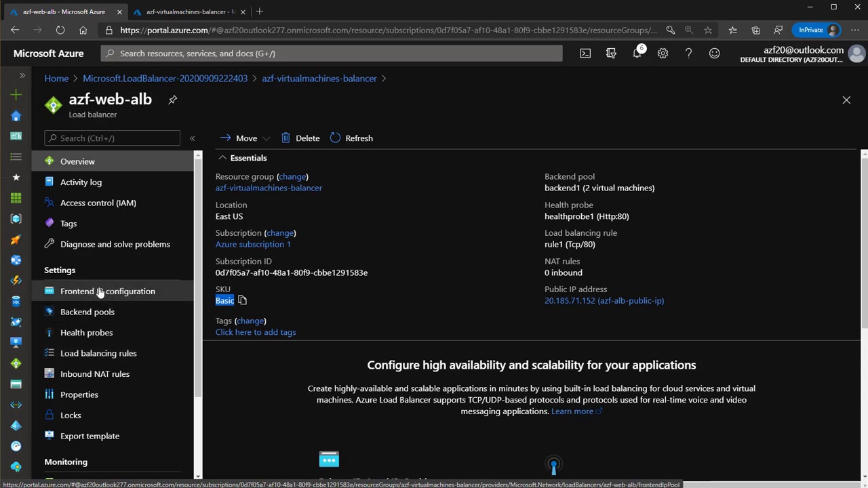Open Load balancing rules settings
868x488 pixels.
[113, 353]
